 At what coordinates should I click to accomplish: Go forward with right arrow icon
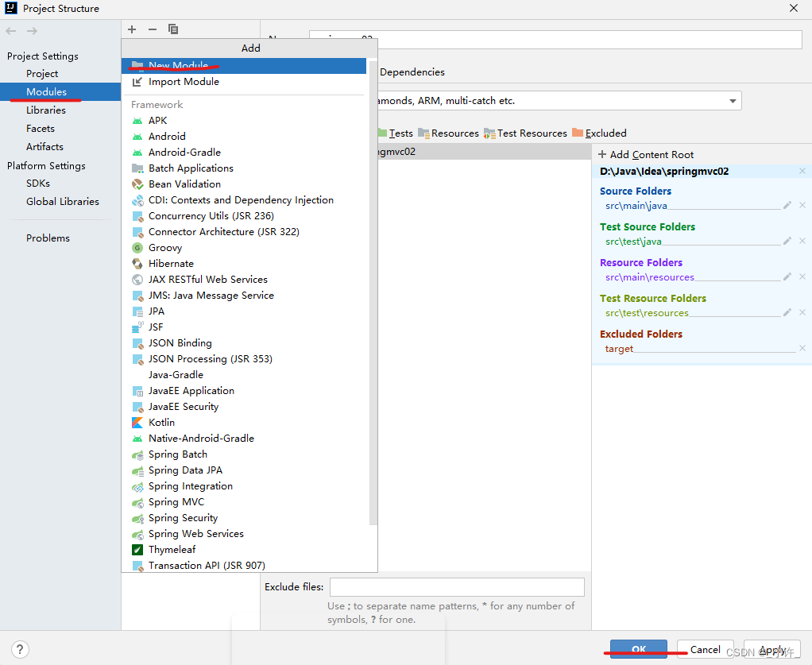pos(32,31)
